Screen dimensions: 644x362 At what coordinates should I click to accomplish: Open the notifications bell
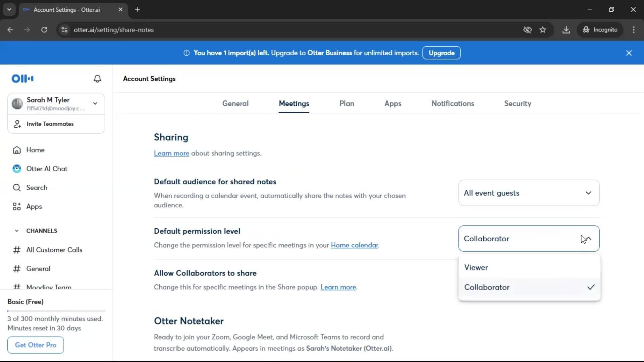click(97, 79)
